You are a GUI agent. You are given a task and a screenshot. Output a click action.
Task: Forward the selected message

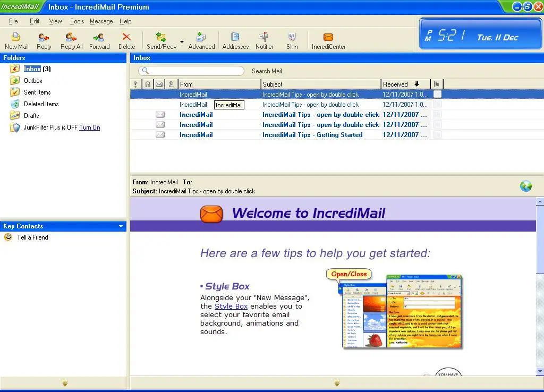click(99, 40)
